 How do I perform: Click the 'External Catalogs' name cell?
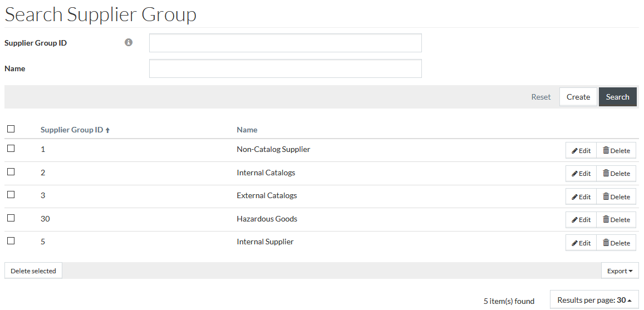coord(267,195)
